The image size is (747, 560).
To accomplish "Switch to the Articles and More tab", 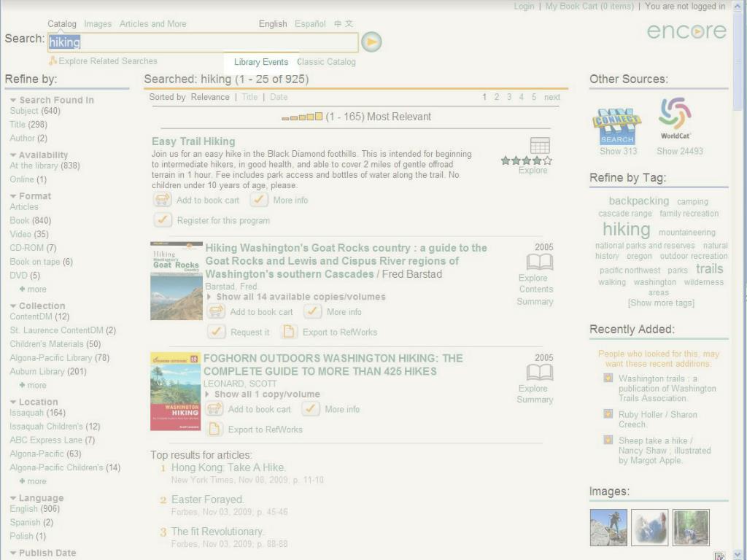I will 152,24.
